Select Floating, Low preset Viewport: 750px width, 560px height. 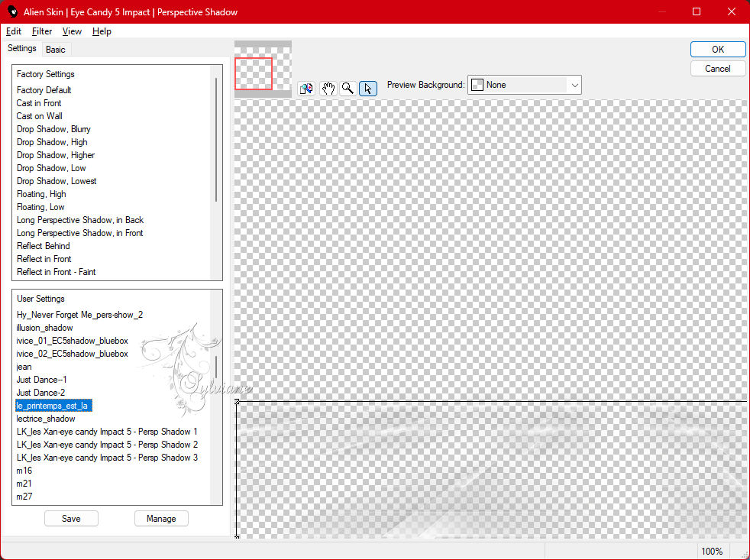coord(40,207)
